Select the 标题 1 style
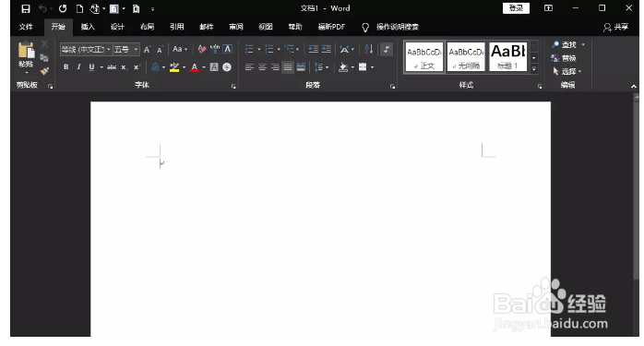644x346 pixels. [x=508, y=56]
